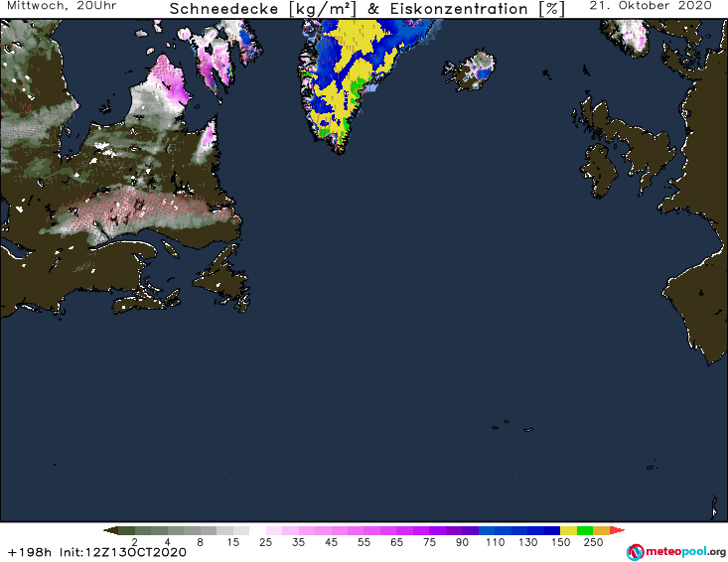The image size is (728, 562).
Task: Click legend value 15
Action: (233, 542)
